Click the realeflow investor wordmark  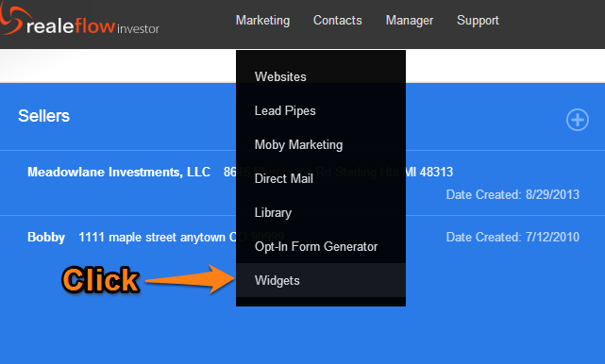click(92, 26)
